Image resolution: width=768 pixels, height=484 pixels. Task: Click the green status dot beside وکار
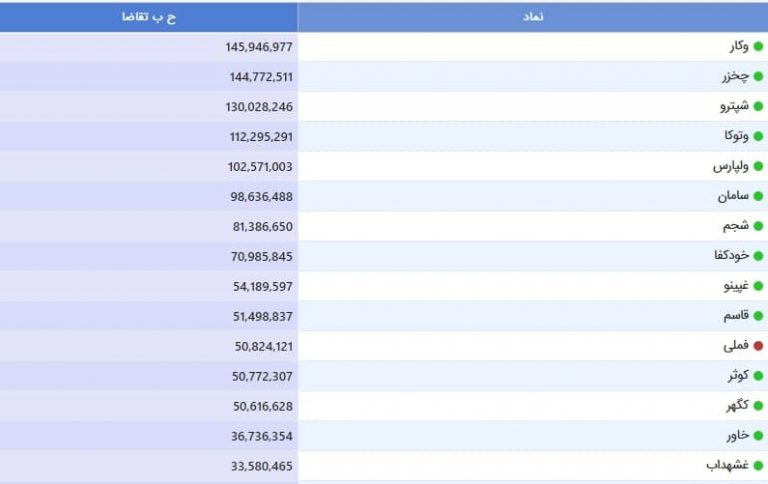point(758,47)
